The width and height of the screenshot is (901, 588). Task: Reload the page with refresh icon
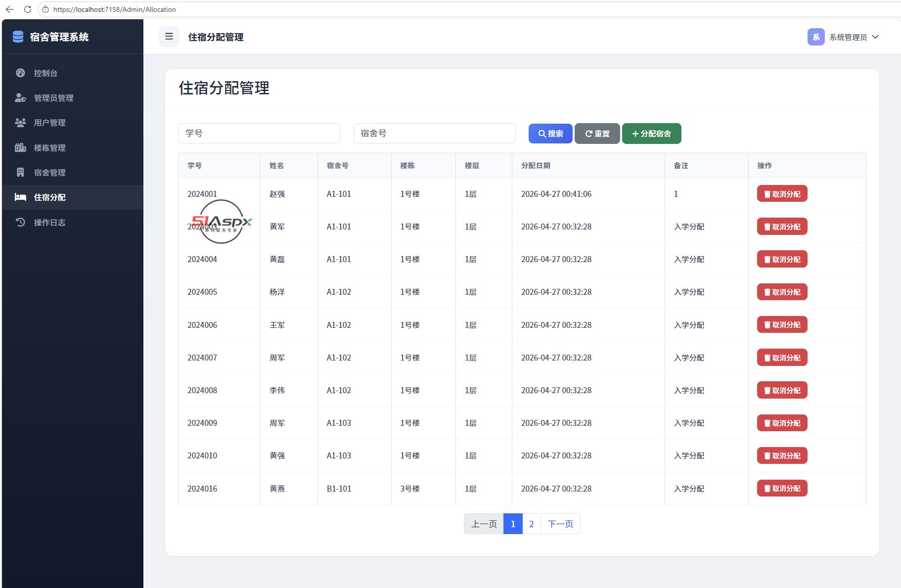(x=28, y=9)
